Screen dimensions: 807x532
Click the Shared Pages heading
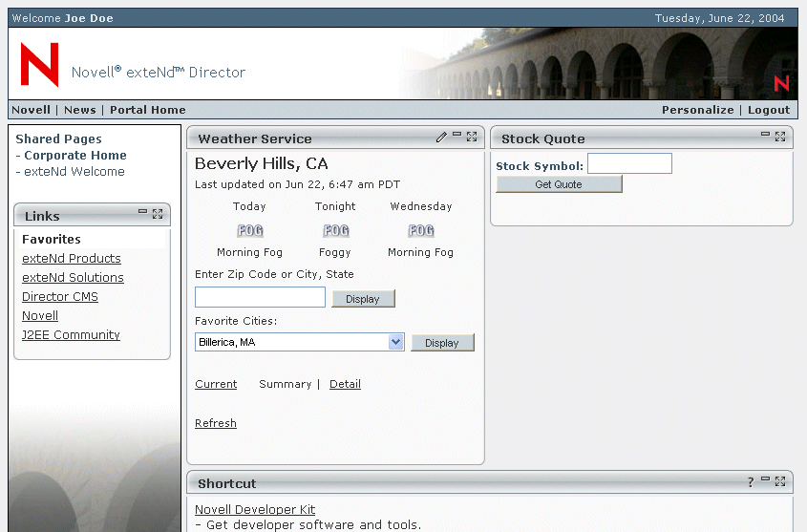pos(58,138)
